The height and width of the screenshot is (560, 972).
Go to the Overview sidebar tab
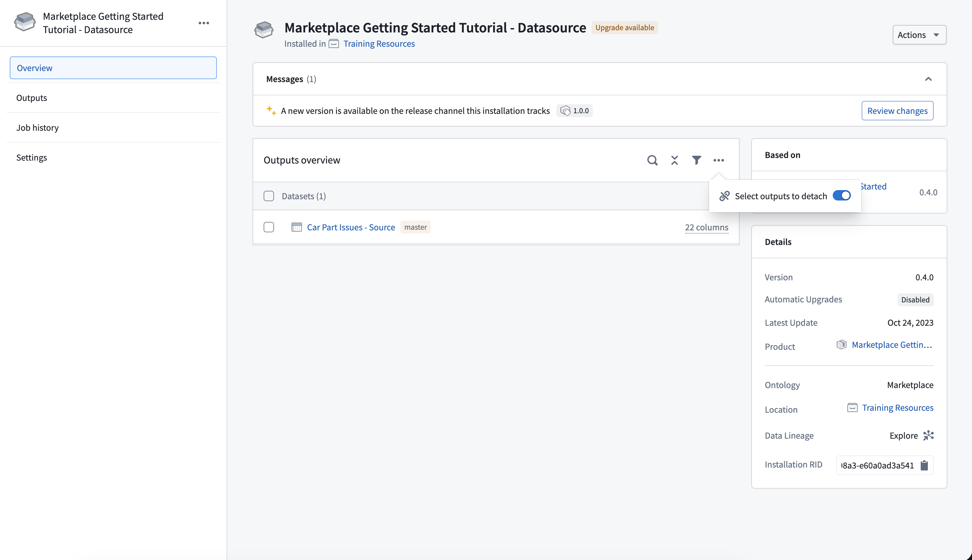coord(113,68)
